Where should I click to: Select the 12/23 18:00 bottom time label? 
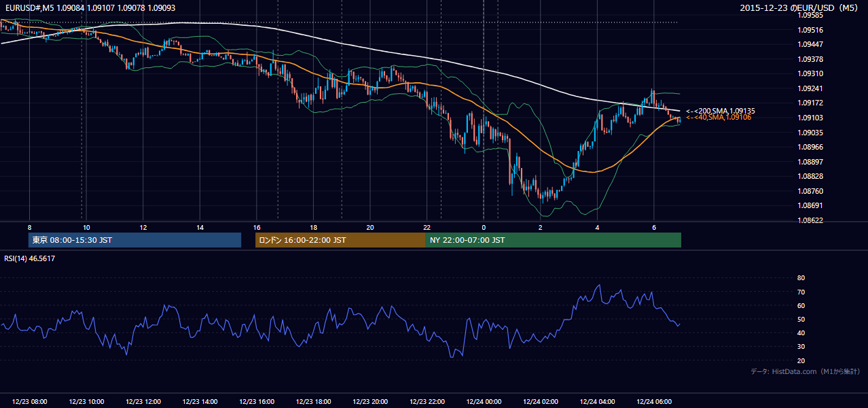point(313,402)
